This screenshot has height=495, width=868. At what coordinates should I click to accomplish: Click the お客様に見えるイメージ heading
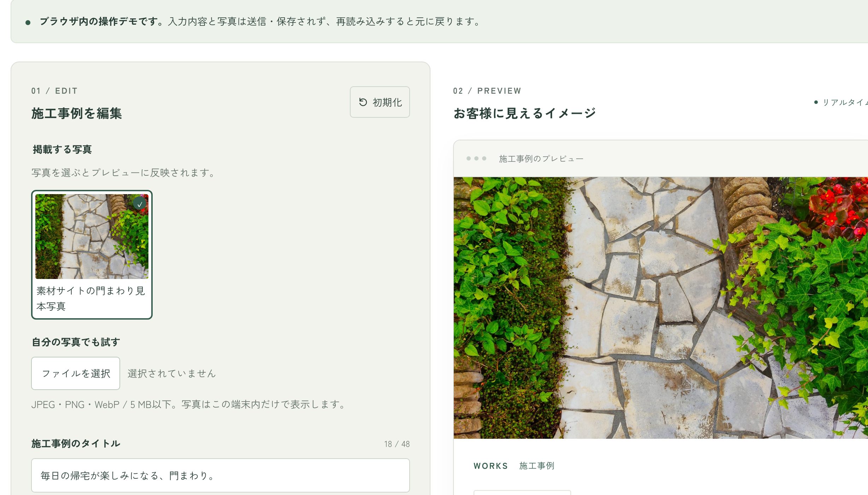pyautogui.click(x=524, y=113)
